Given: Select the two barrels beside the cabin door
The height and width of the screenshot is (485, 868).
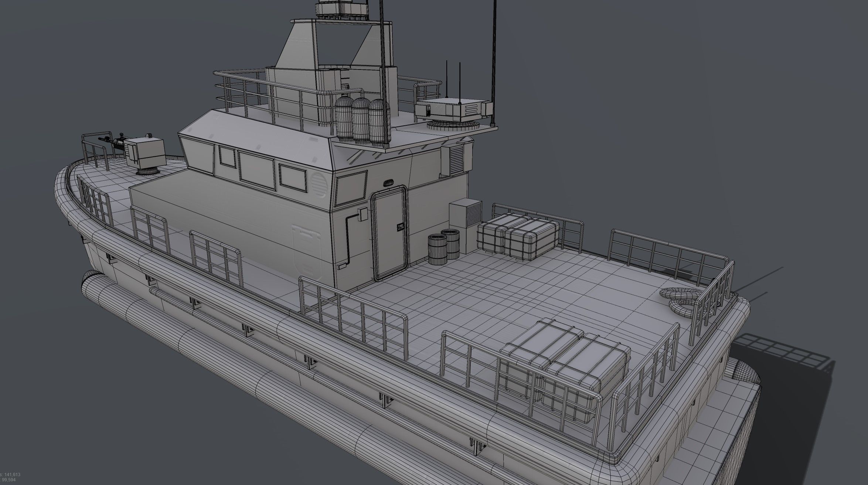Looking at the screenshot, I should (444, 246).
